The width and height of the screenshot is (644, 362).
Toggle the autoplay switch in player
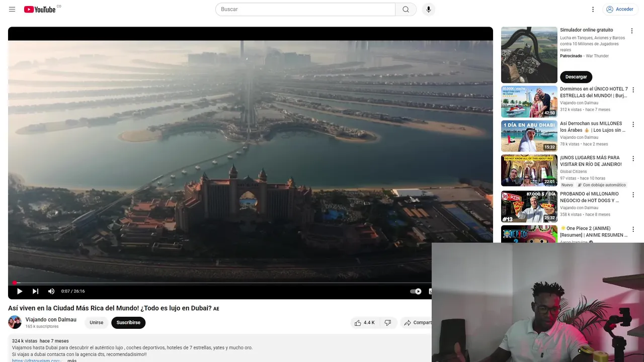(x=416, y=291)
